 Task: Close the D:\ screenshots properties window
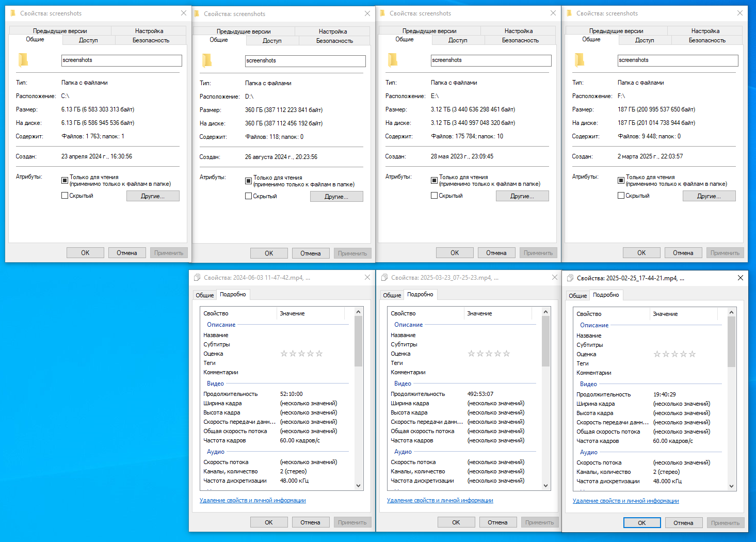[x=367, y=13]
